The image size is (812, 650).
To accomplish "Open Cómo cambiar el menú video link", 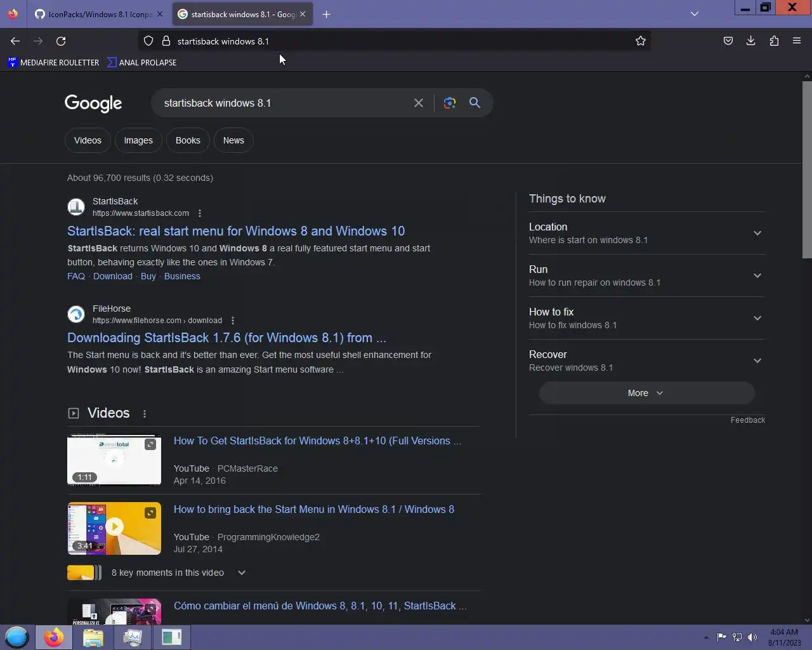I will click(320, 606).
